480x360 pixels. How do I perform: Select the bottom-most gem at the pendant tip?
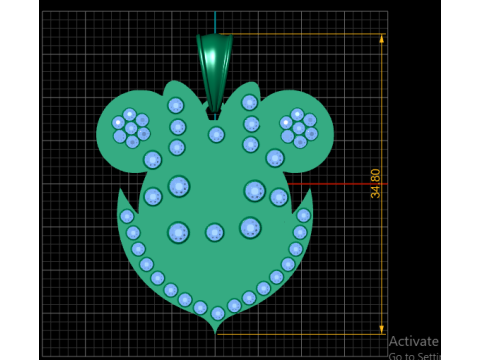tap(218, 313)
